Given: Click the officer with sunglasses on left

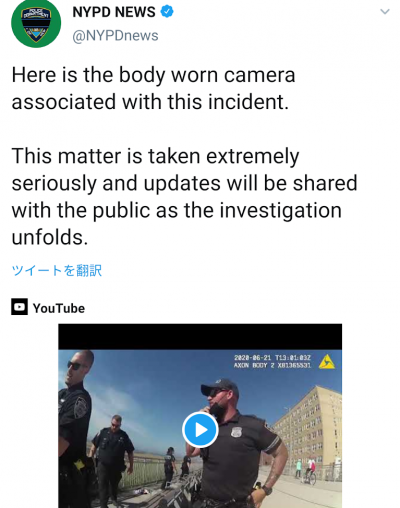Looking at the screenshot, I should click(x=75, y=428).
